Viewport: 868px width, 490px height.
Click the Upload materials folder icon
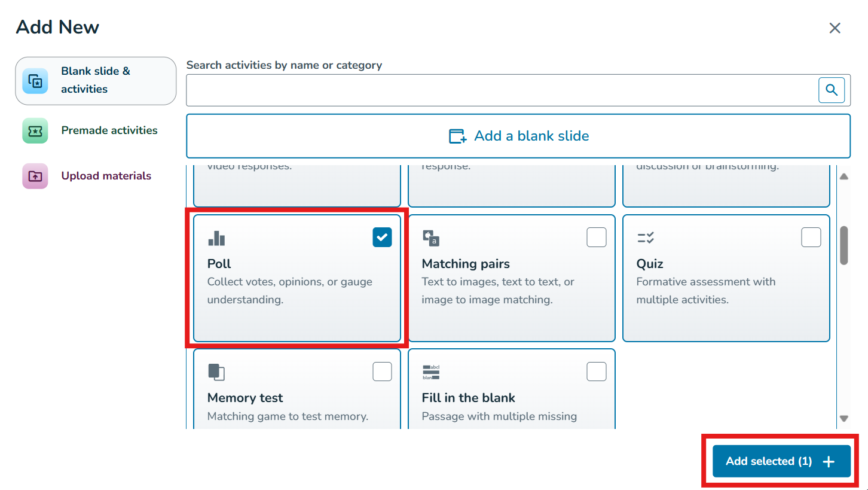(x=35, y=176)
